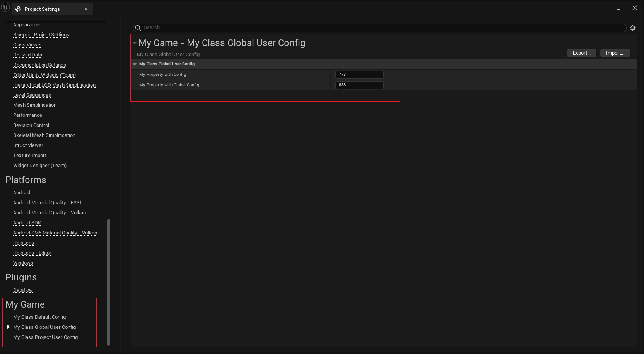Viewport: 644px width, 354px height.
Task: Open Blueprint Project Settings page
Action: [41, 35]
